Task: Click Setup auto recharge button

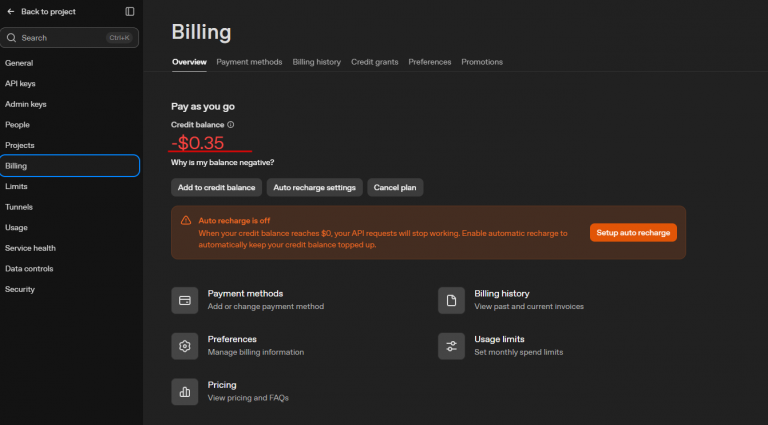Action: [x=633, y=233]
